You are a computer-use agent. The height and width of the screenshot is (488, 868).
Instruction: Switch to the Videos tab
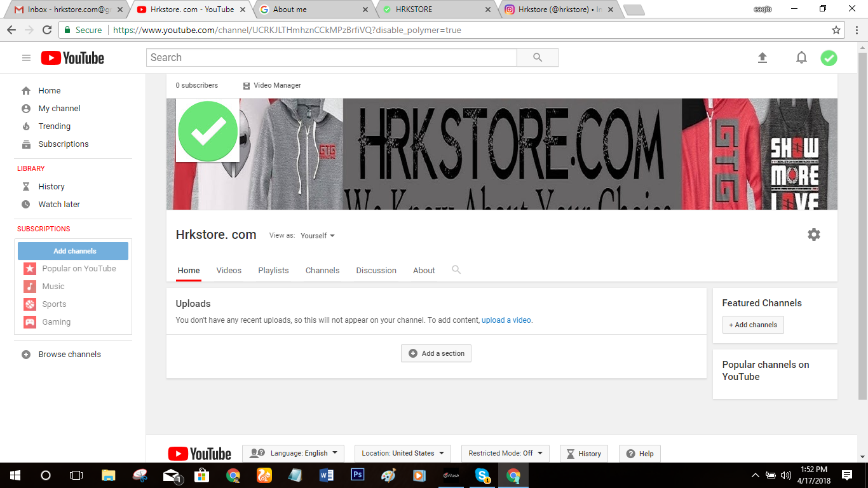(x=229, y=271)
